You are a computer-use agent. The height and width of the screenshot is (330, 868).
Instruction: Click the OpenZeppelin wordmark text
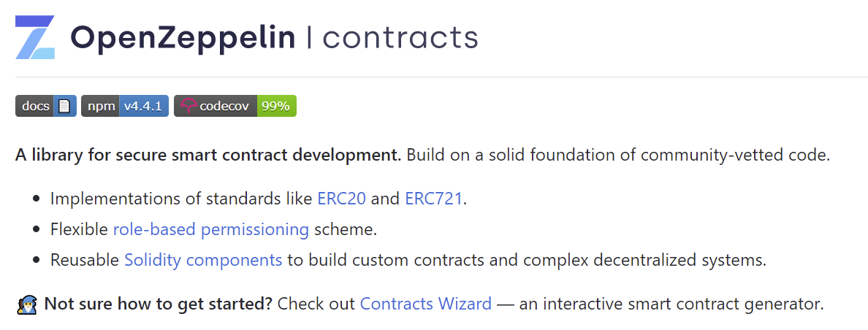coord(183,37)
